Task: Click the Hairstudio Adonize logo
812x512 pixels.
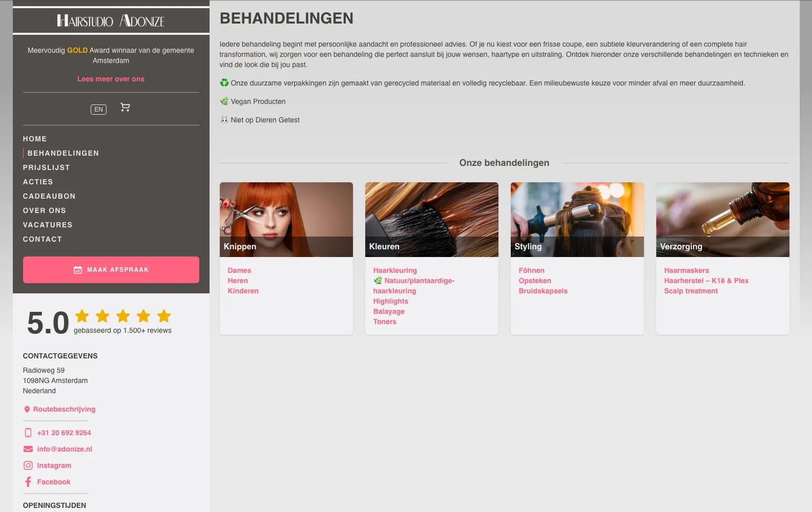Action: (x=111, y=21)
